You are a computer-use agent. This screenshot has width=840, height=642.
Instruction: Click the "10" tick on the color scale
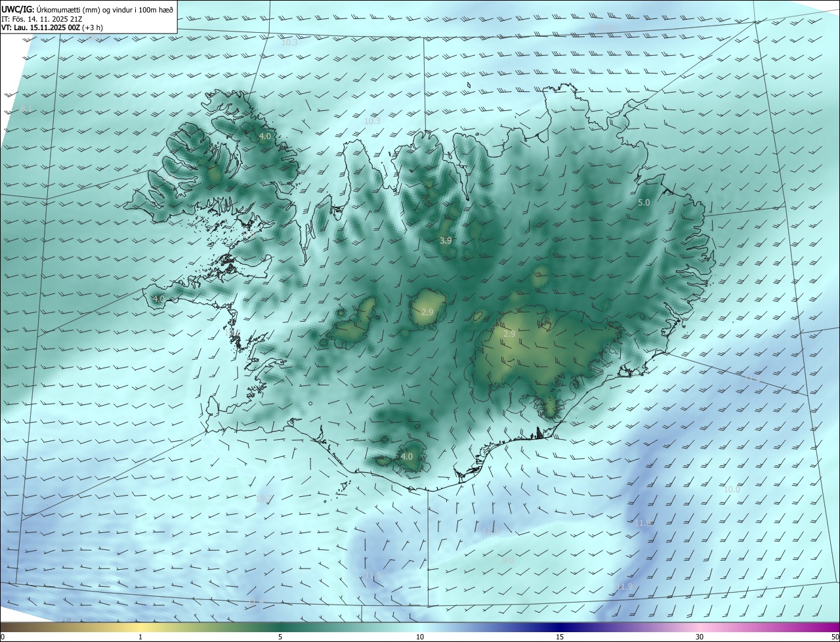tap(420, 637)
